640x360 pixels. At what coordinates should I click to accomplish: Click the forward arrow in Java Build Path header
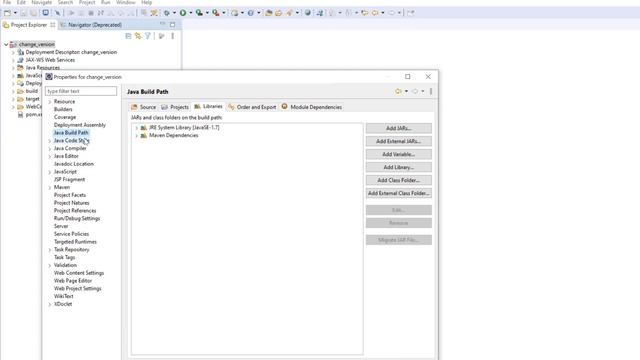point(415,91)
